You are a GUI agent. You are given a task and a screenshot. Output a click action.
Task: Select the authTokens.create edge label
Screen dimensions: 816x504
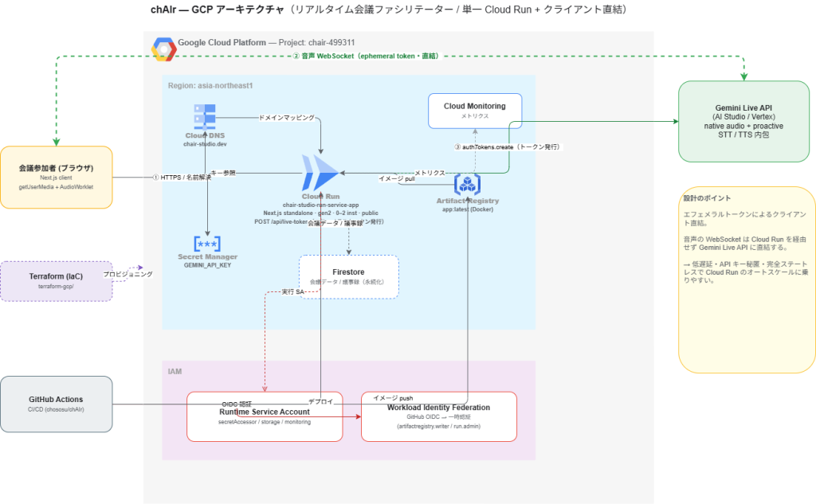pos(508,147)
